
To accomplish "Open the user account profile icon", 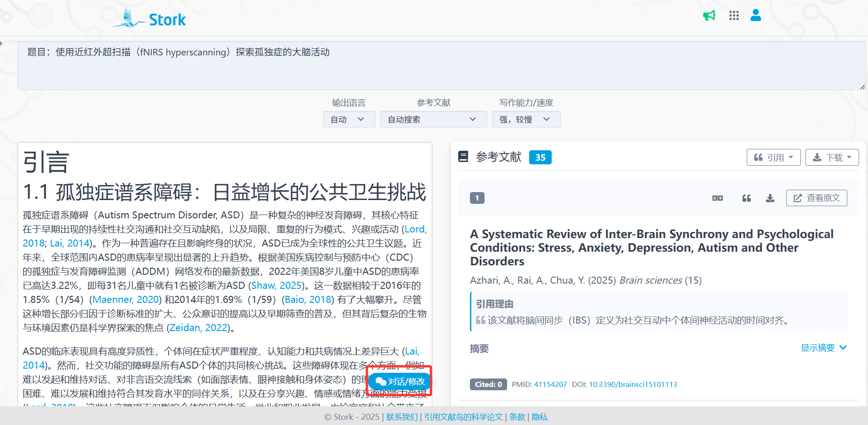I will click(x=756, y=15).
